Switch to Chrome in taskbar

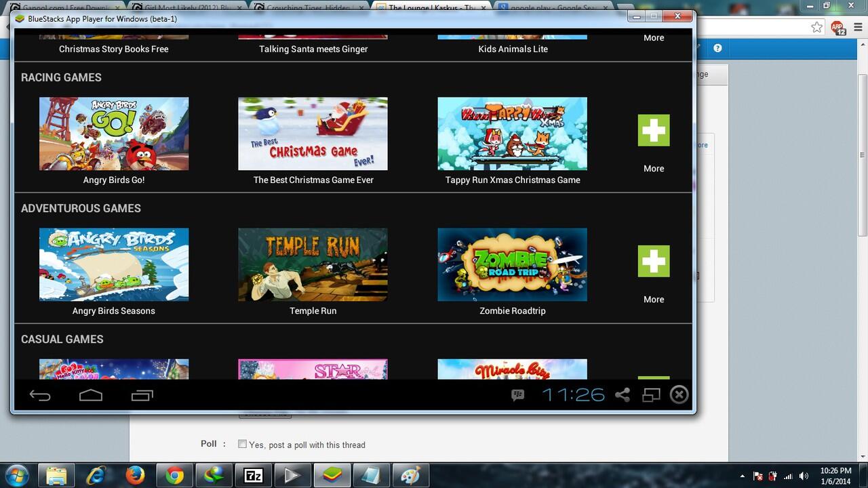coord(174,476)
